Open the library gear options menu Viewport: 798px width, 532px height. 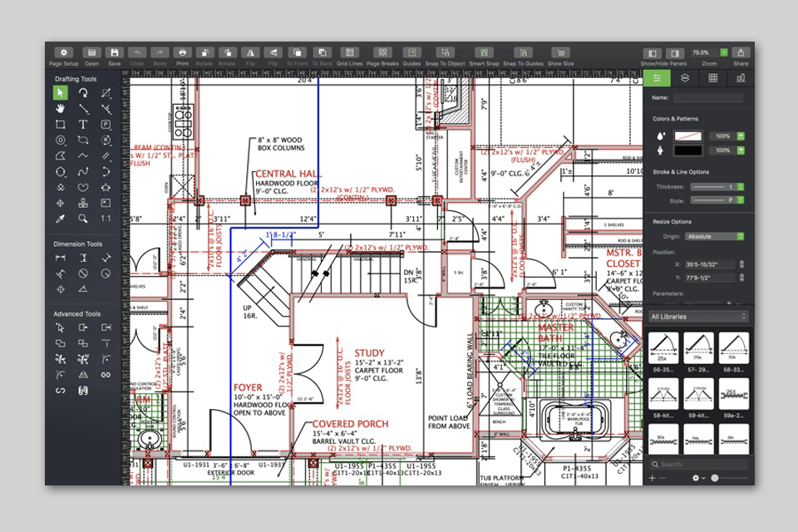(x=698, y=478)
